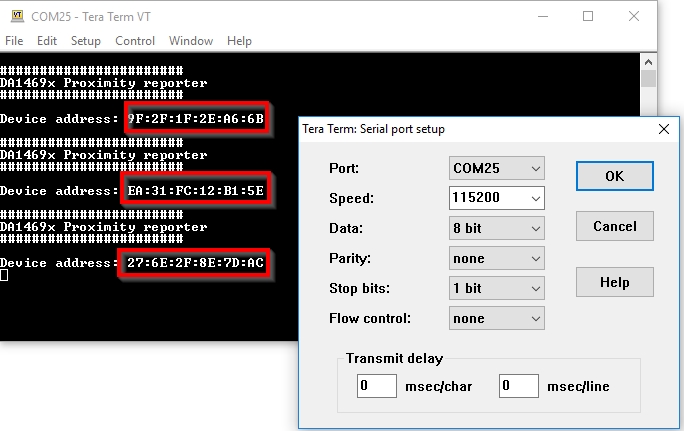This screenshot has height=431, width=684.
Task: Close the Serial port setup dialog
Action: coord(664,129)
